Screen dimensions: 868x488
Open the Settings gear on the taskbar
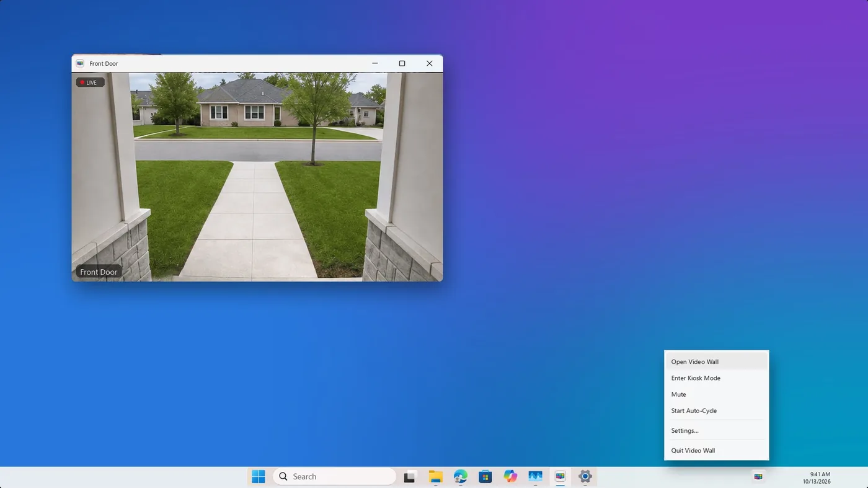(x=585, y=476)
